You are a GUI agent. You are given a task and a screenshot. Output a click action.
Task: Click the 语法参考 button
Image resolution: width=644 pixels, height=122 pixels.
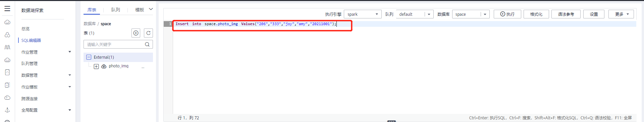pyautogui.click(x=566, y=14)
